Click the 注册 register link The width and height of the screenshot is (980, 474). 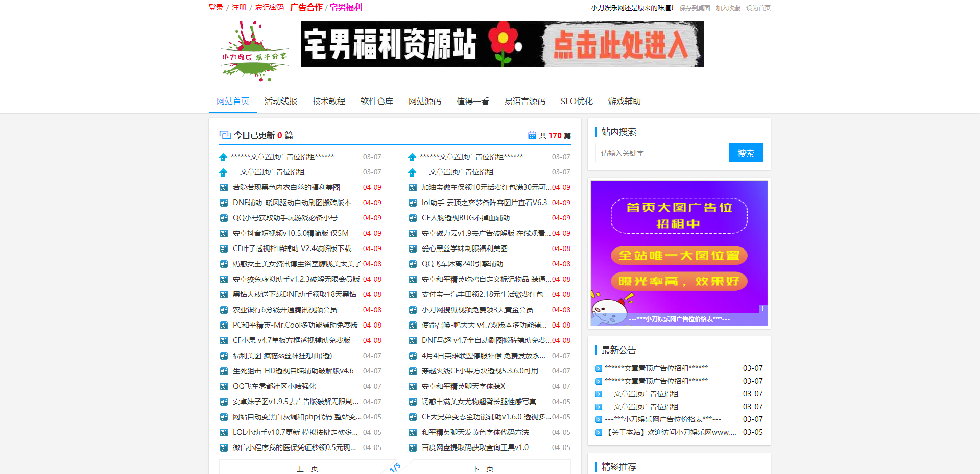click(x=238, y=8)
